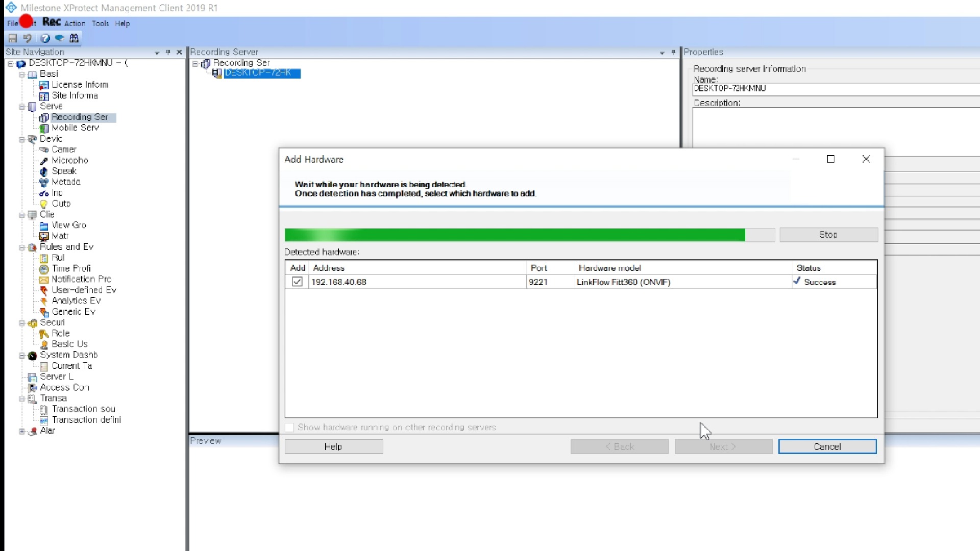Screen dimensions: 980x551
Task: Uncheck the Add checkbox for 192.168.40.68
Action: pos(297,282)
